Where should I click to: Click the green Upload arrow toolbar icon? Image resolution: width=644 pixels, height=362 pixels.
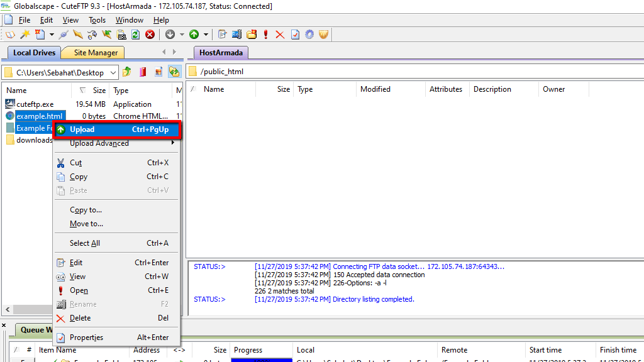(x=194, y=35)
